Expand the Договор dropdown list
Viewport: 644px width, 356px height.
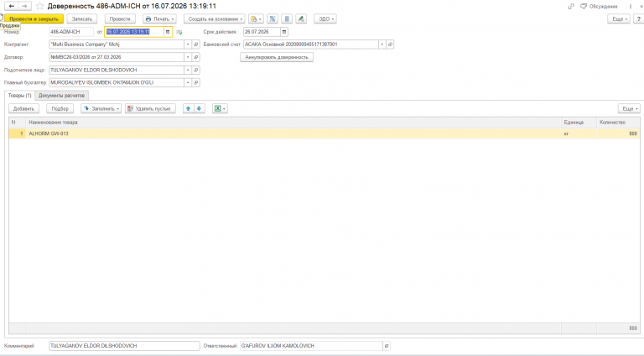[x=188, y=57]
